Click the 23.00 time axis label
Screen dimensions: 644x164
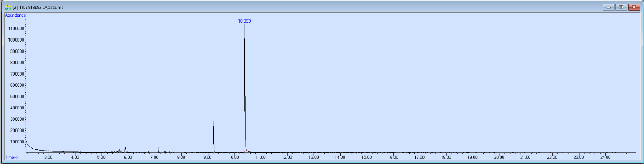[x=579, y=158]
